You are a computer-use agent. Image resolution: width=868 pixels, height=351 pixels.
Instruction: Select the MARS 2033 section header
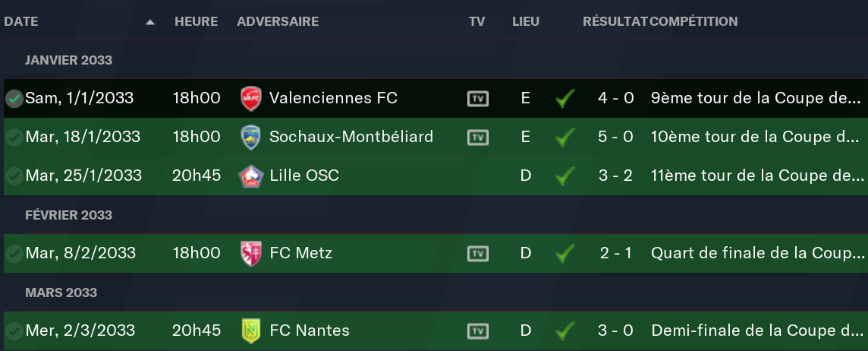coord(61,292)
